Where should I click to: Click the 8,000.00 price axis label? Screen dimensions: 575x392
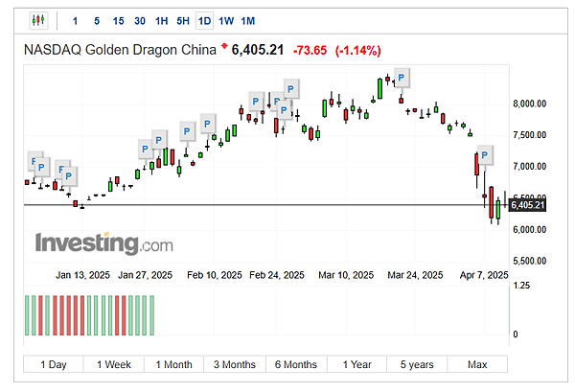click(530, 104)
